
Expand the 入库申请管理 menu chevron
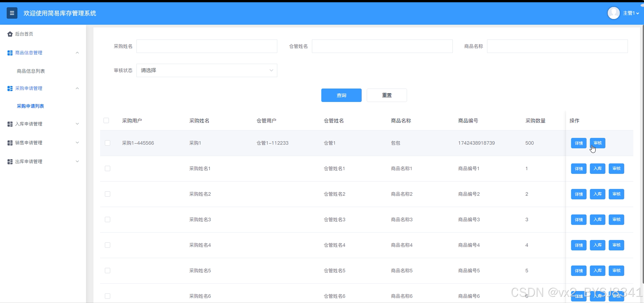pyautogui.click(x=77, y=124)
